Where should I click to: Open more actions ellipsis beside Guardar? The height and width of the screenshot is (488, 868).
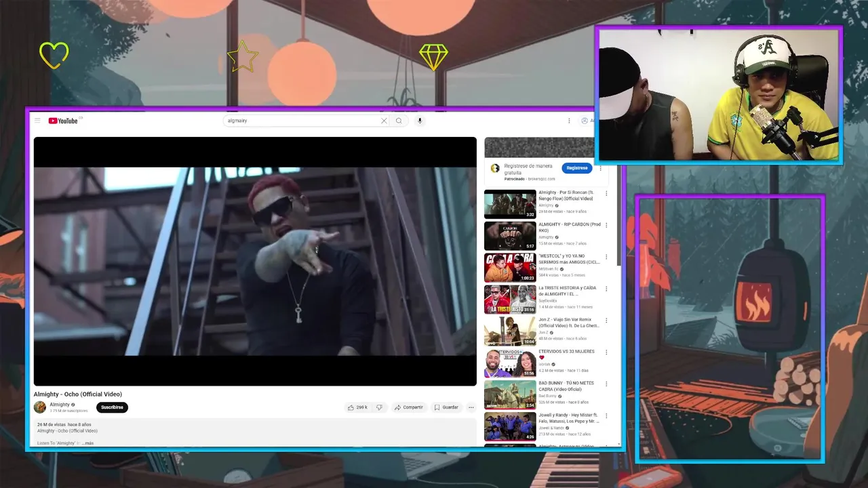471,407
